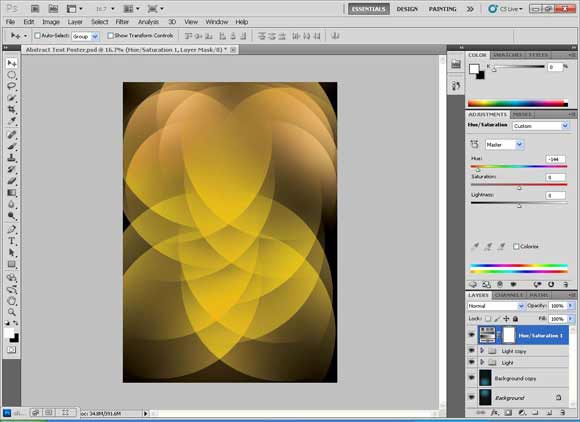Select the Crop tool
This screenshot has height=422, width=580.
12,109
